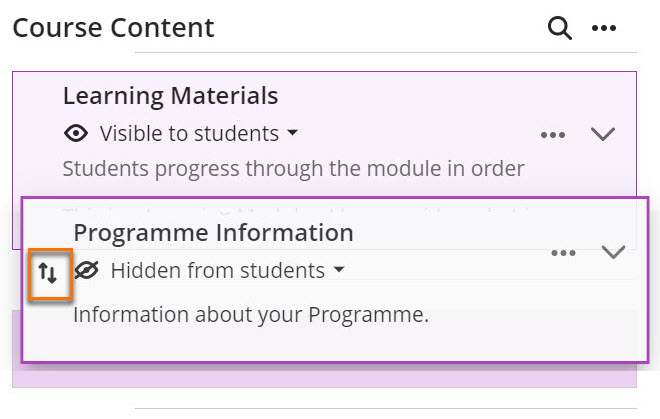660x419 pixels.
Task: Open Course Content more options ellipsis
Action: (604, 28)
